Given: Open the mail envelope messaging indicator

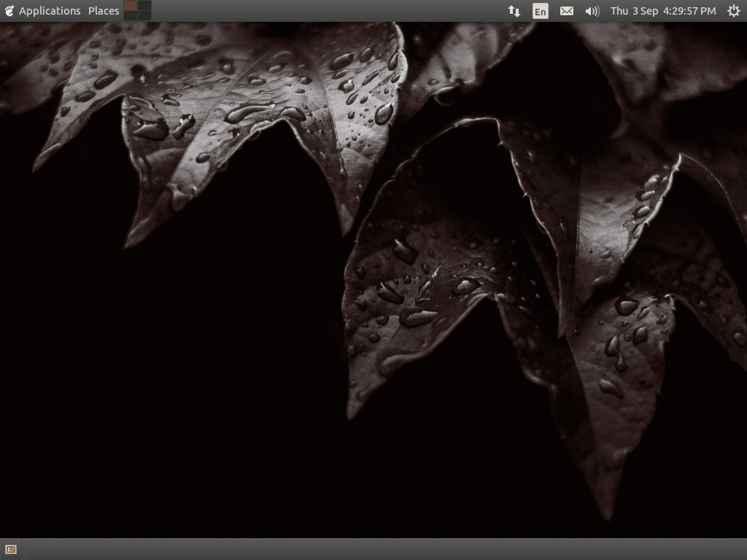Looking at the screenshot, I should [566, 11].
